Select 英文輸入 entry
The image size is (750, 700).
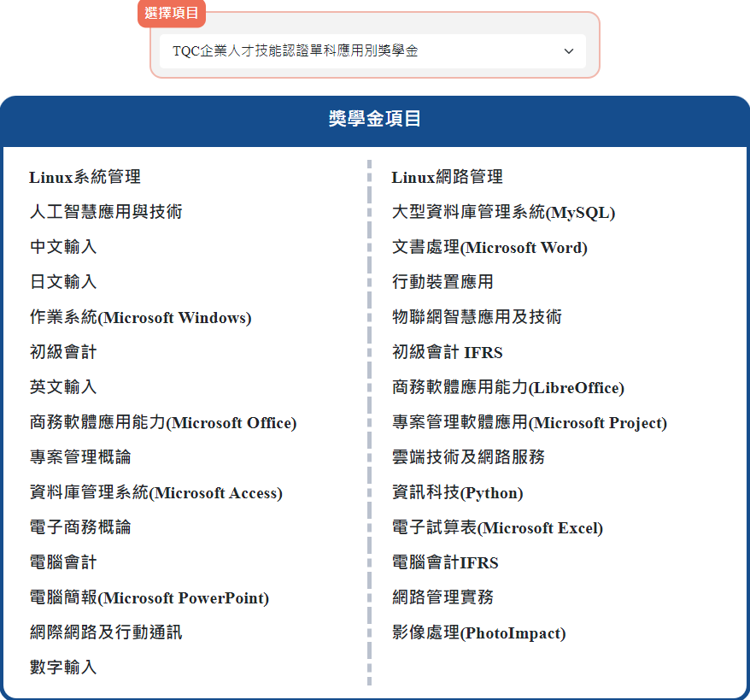[63, 386]
